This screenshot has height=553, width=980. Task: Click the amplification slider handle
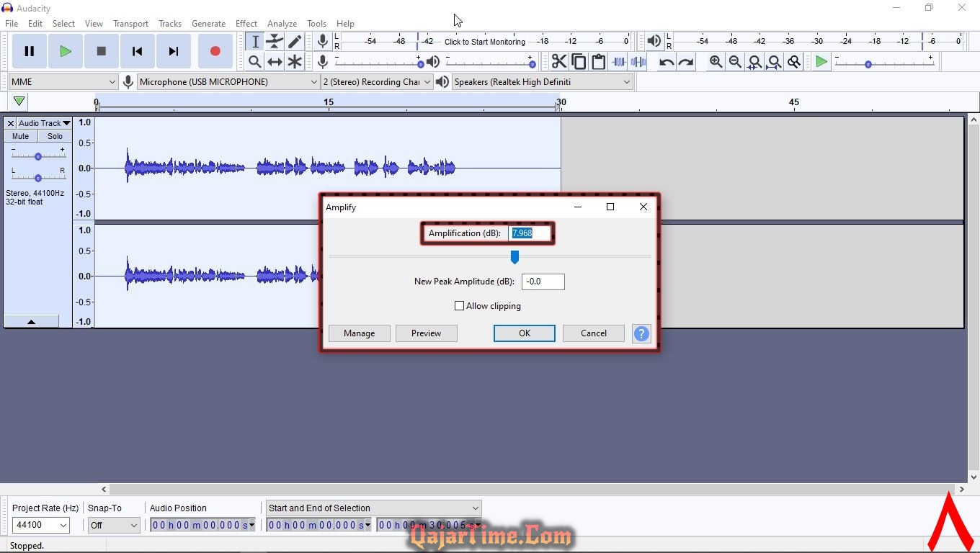[514, 257]
